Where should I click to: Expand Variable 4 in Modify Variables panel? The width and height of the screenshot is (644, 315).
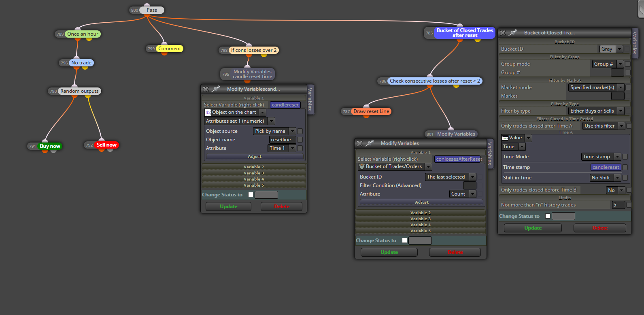421,225
